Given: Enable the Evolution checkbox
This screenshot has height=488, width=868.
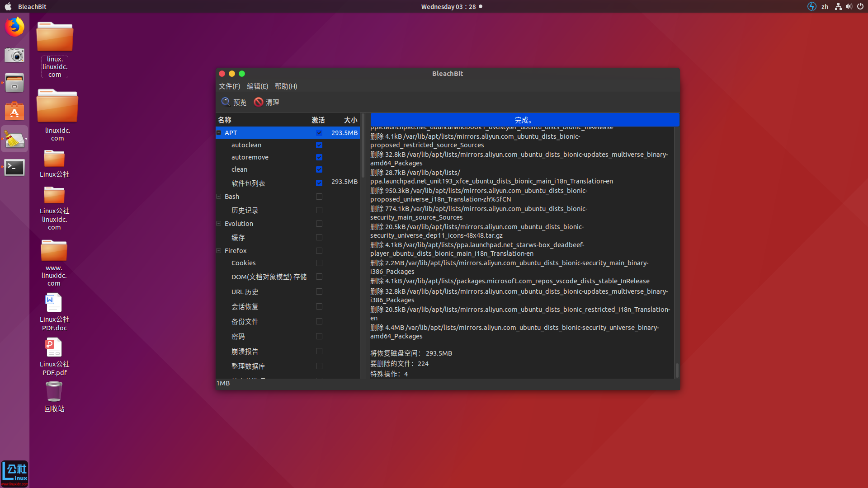Looking at the screenshot, I should [x=319, y=224].
